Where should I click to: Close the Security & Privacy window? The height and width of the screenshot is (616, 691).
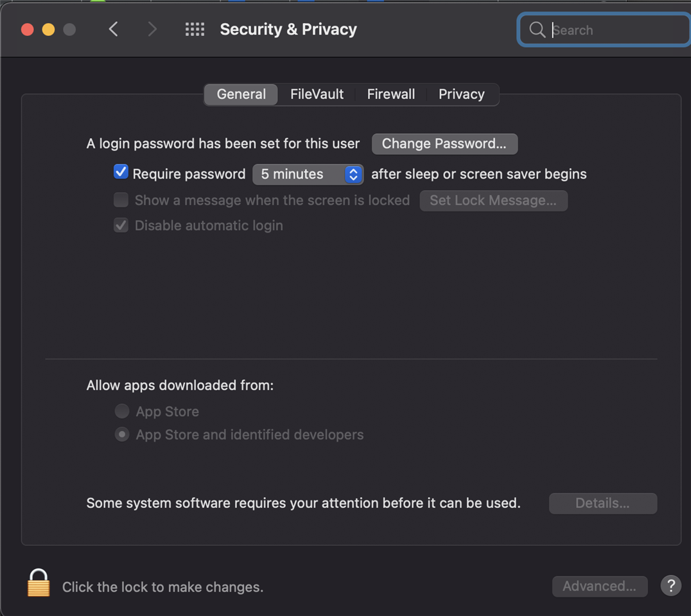coord(28,30)
